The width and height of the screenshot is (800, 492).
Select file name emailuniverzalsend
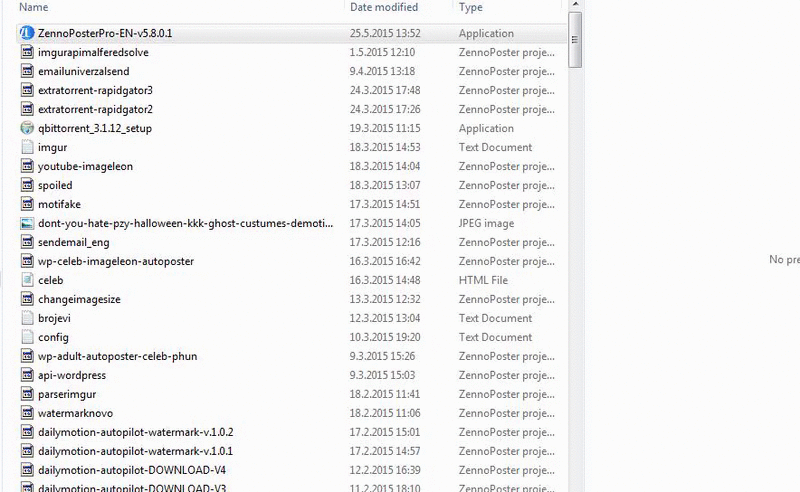coord(84,71)
